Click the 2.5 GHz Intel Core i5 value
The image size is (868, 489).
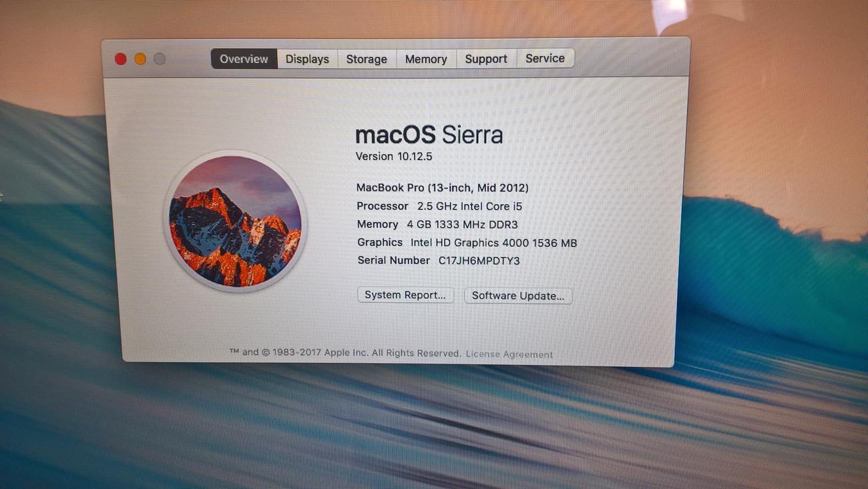click(x=469, y=206)
